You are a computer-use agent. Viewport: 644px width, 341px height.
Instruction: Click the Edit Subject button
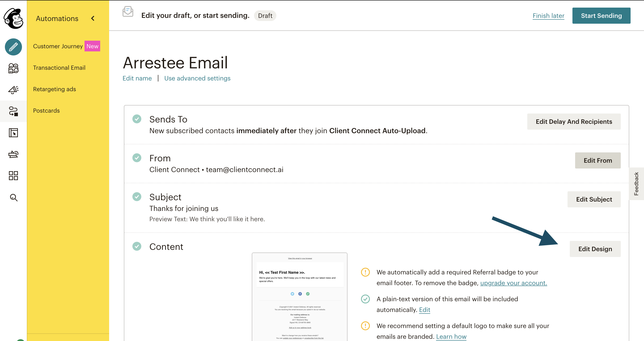point(594,199)
